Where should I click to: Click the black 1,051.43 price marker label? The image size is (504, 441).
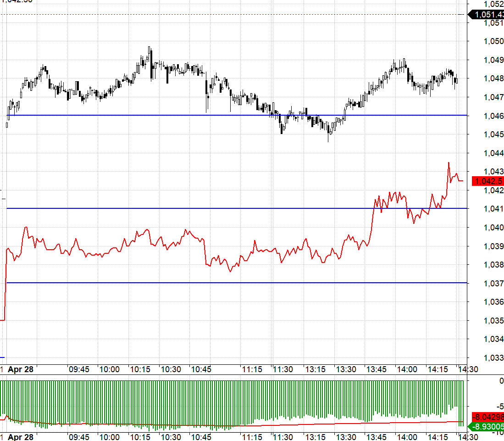point(486,15)
